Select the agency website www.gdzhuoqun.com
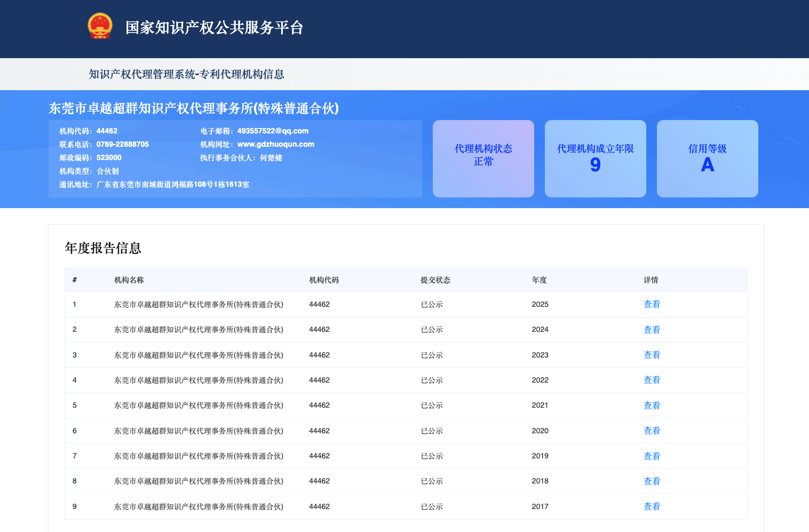This screenshot has width=809, height=532. pyautogui.click(x=276, y=144)
